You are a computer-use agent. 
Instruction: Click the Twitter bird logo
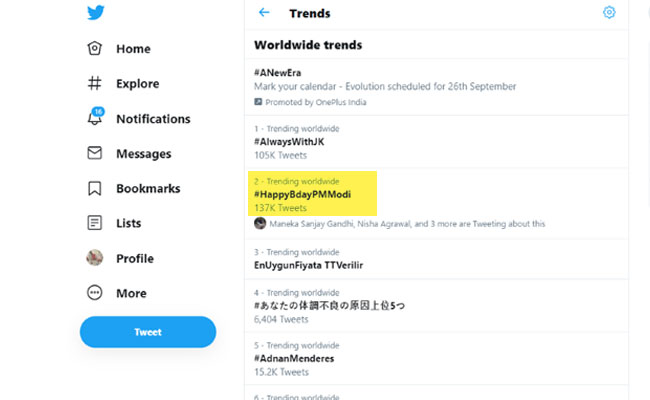click(x=96, y=13)
